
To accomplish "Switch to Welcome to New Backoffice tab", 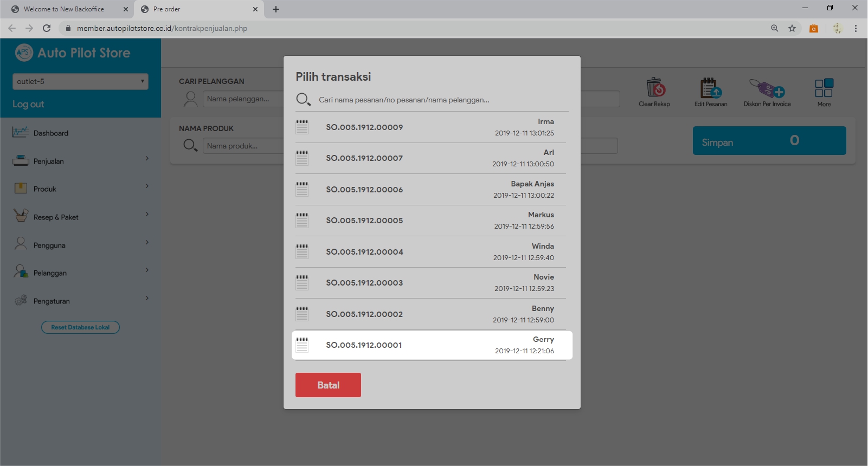I will click(x=64, y=9).
